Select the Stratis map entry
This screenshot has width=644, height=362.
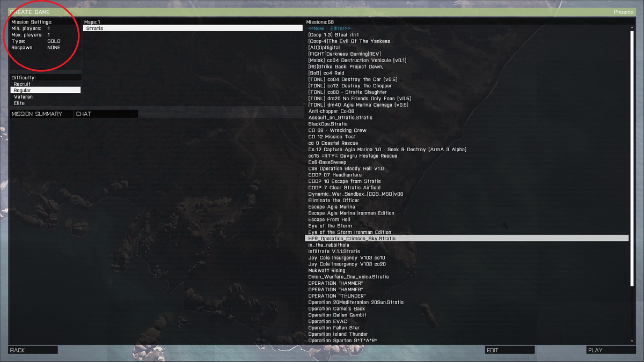tap(162, 28)
